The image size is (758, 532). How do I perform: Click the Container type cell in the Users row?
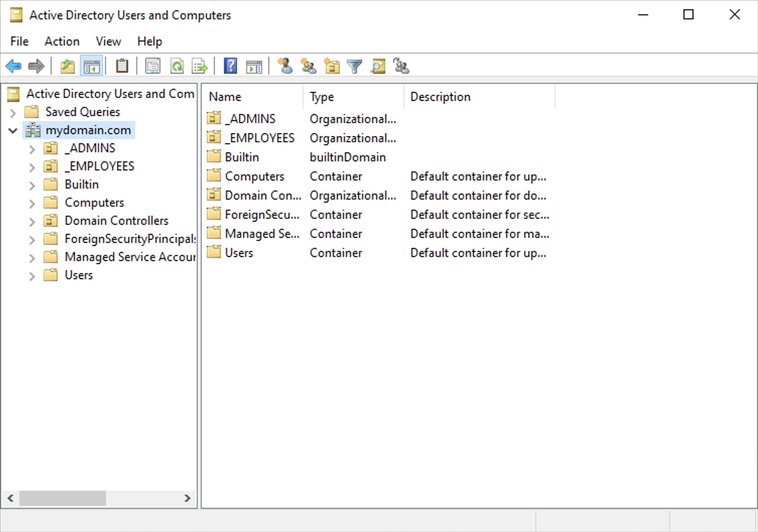[x=336, y=253]
